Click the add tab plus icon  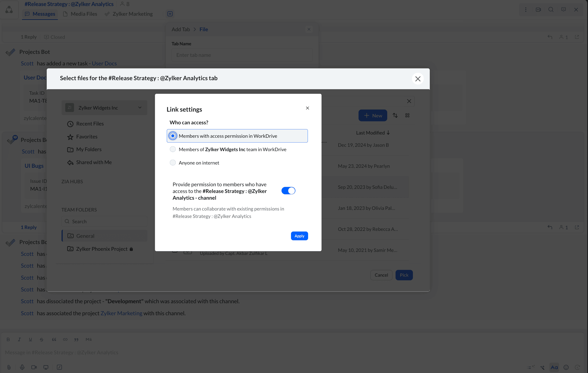pyautogui.click(x=170, y=14)
